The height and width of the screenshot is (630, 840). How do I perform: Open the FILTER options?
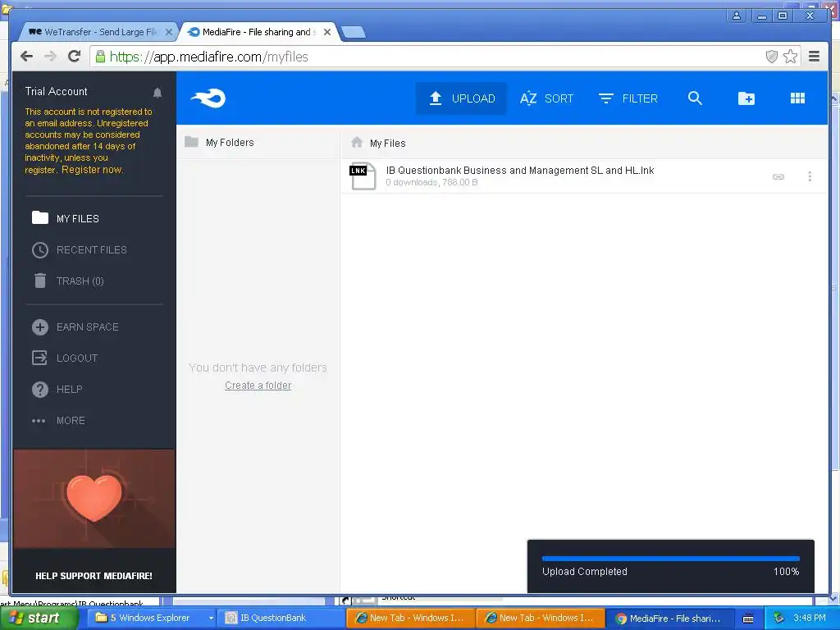[x=628, y=98]
